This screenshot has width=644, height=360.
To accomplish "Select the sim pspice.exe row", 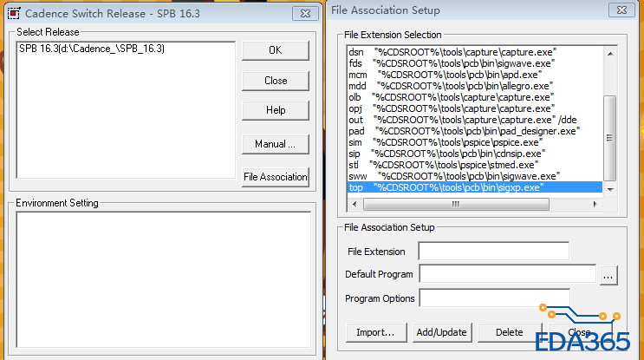I will tap(475, 142).
